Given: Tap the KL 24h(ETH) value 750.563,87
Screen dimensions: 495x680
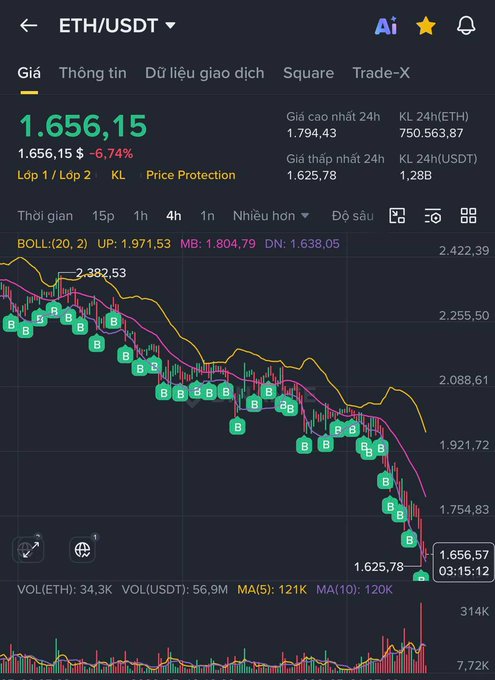Looking at the screenshot, I should click(431, 133).
